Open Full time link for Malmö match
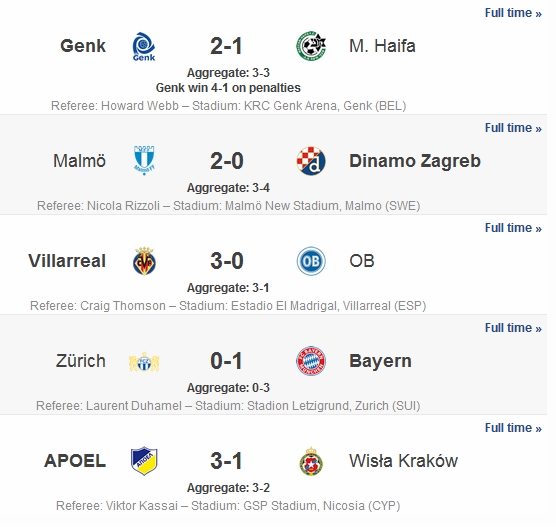Viewport: 556px width, 527px height. (513, 128)
